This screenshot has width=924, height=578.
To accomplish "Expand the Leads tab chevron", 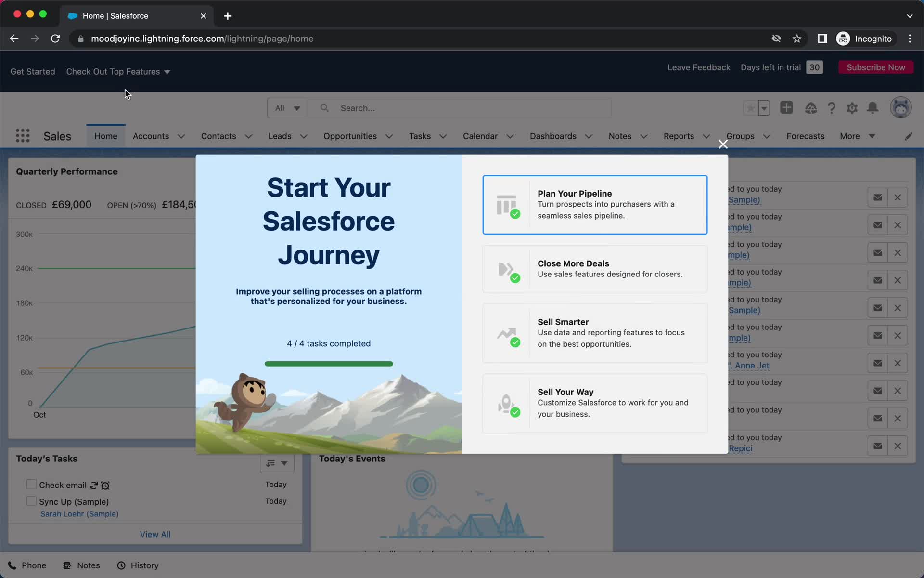I will coord(304,136).
